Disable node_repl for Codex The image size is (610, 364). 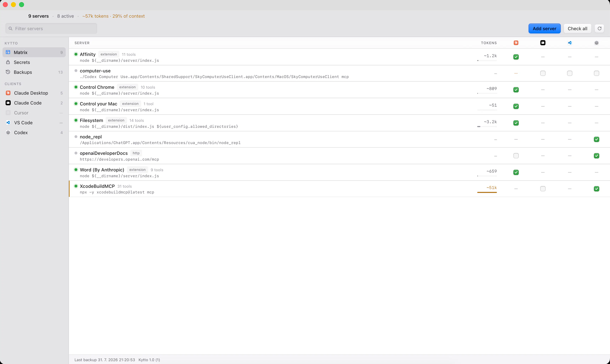(597, 139)
